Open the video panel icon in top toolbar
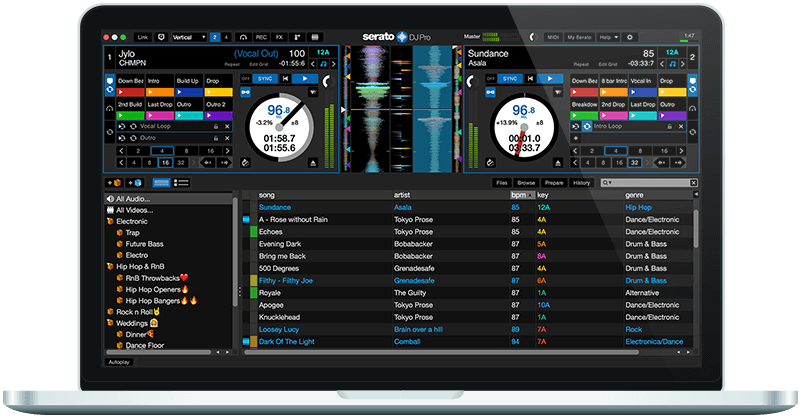This screenshot has height=417, width=800. pos(315,37)
